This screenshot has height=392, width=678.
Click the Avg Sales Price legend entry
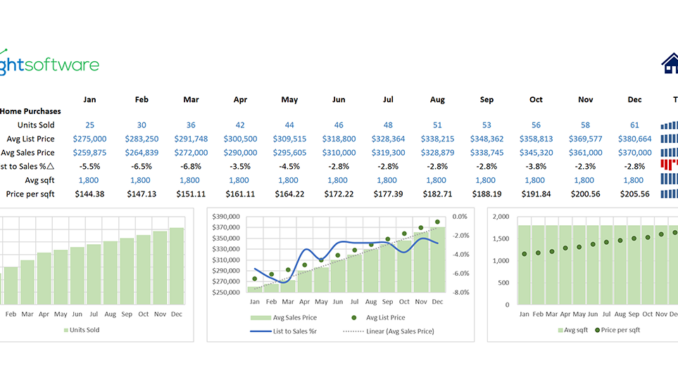pos(284,318)
